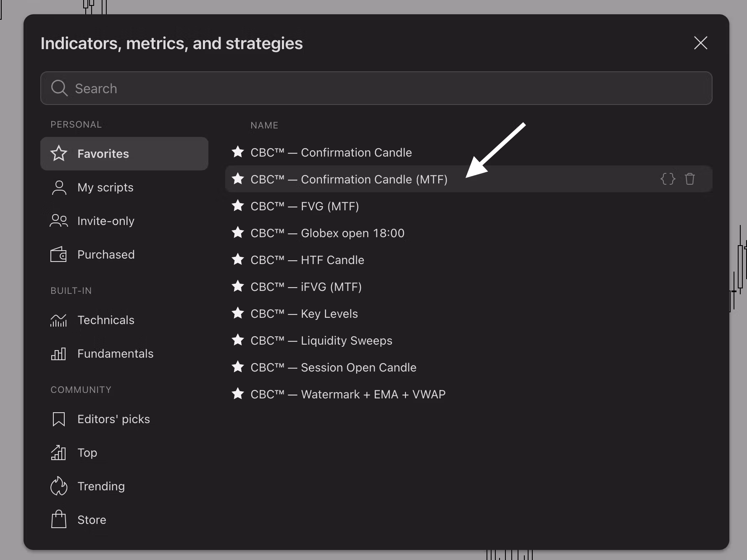Select the Invite-only category

(x=105, y=221)
